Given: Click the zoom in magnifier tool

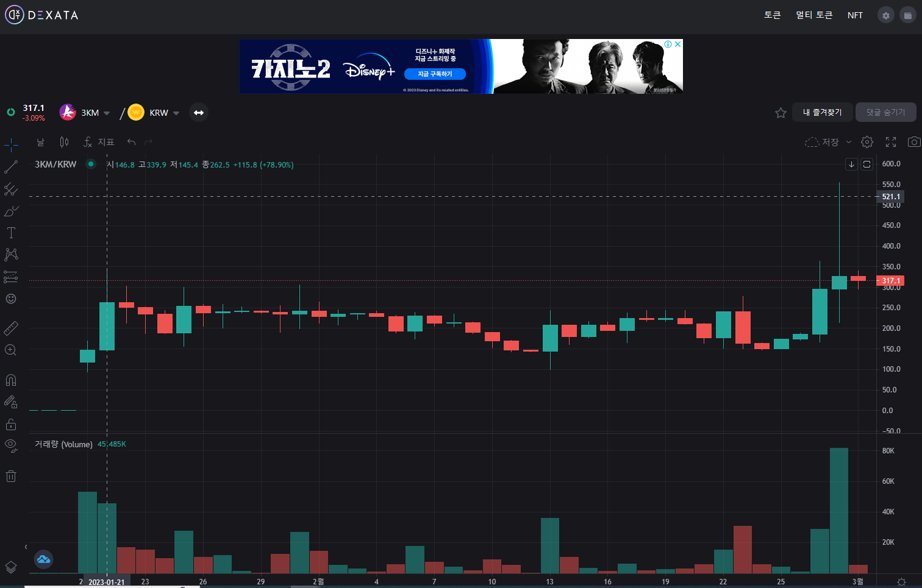Looking at the screenshot, I should tap(11, 350).
